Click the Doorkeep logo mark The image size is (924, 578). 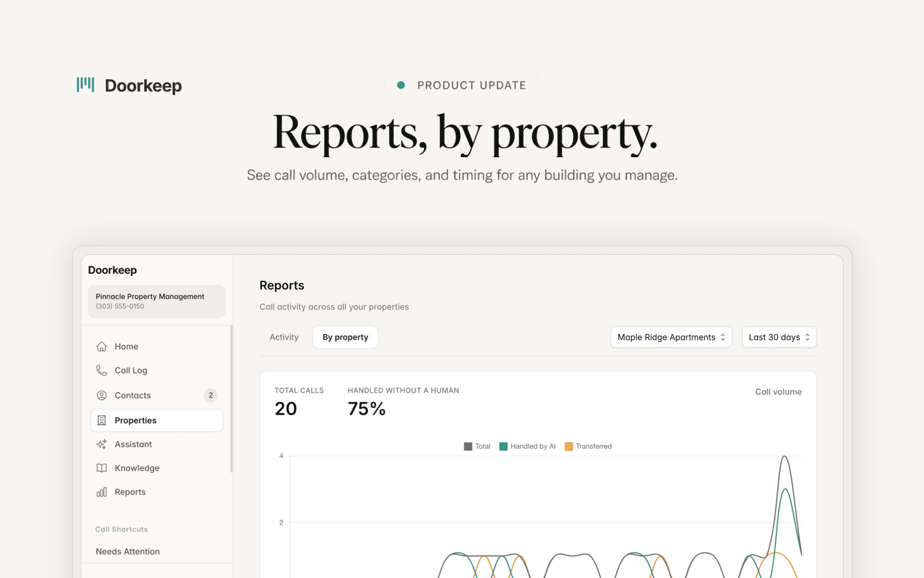pyautogui.click(x=85, y=85)
